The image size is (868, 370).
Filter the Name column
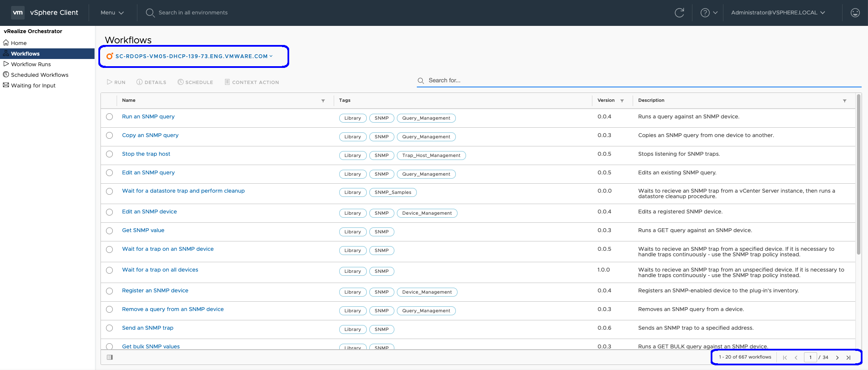pos(323,101)
